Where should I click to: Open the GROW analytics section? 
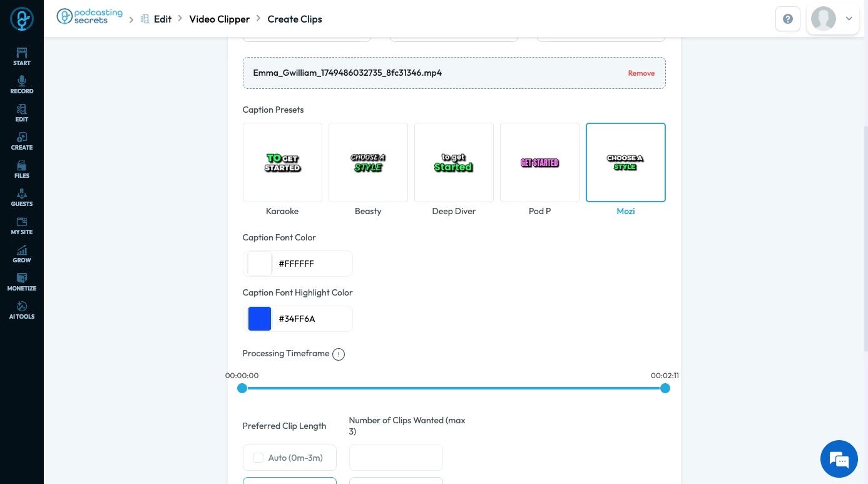[x=22, y=254]
